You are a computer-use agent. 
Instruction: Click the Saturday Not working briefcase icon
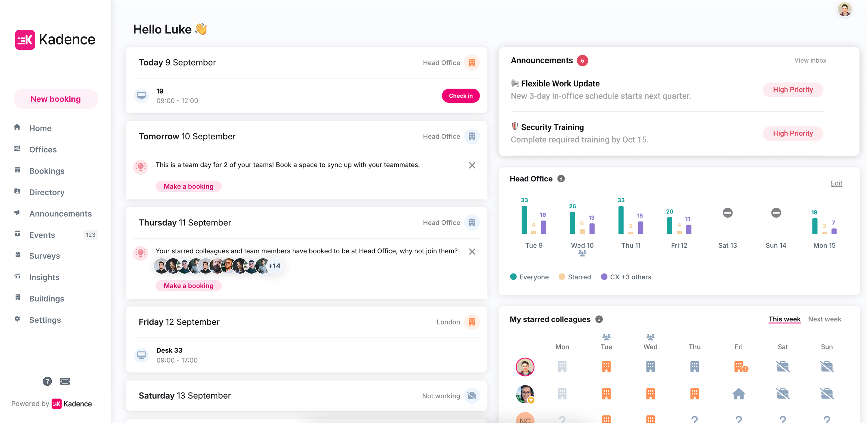pyautogui.click(x=472, y=395)
